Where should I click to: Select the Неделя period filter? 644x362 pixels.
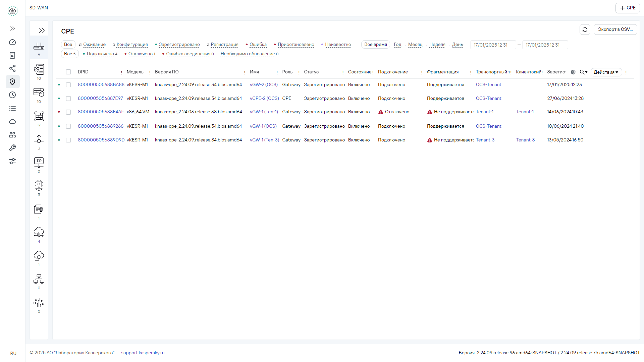pyautogui.click(x=437, y=45)
